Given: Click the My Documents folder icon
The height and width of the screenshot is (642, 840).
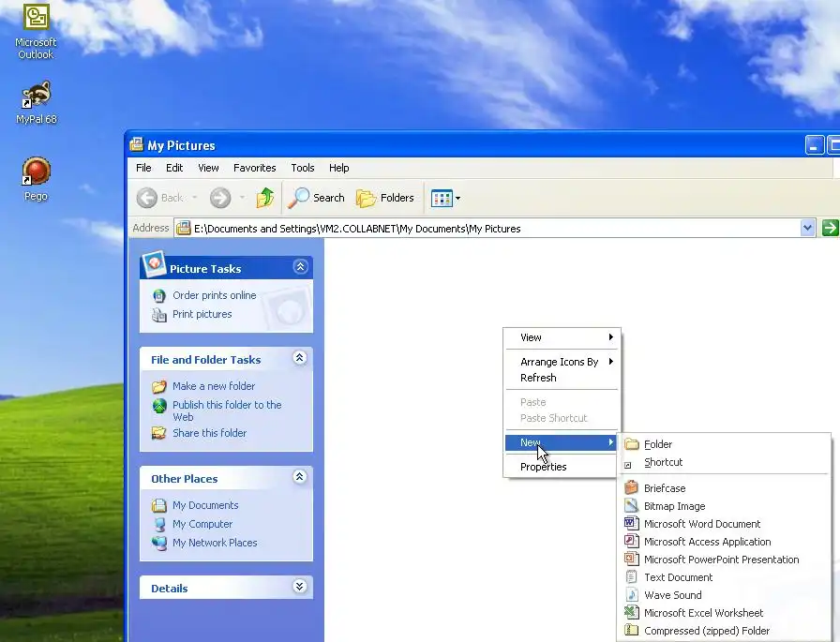Looking at the screenshot, I should click(x=159, y=505).
